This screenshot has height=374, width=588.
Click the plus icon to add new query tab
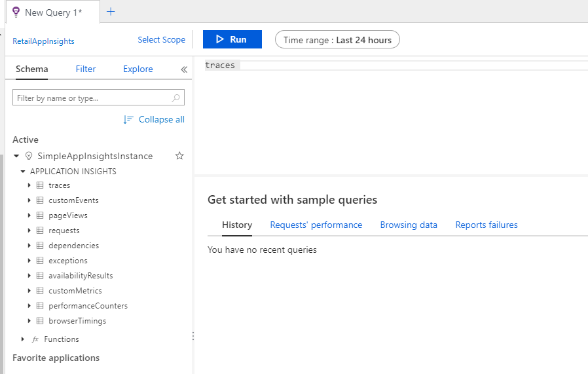tap(111, 11)
